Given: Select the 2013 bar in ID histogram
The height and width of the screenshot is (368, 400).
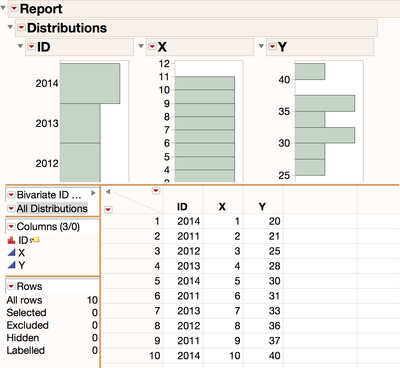Looking at the screenshot, I should [x=80, y=123].
